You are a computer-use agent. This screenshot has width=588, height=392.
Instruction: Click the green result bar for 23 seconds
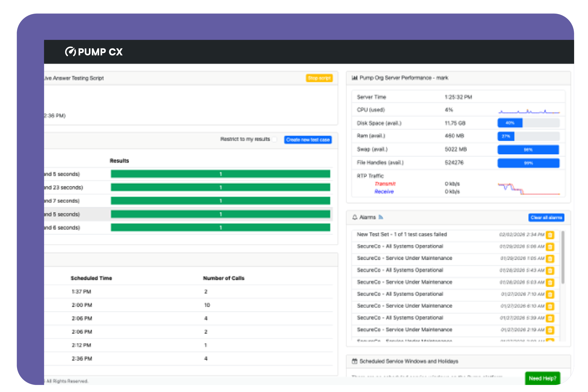[220, 187]
